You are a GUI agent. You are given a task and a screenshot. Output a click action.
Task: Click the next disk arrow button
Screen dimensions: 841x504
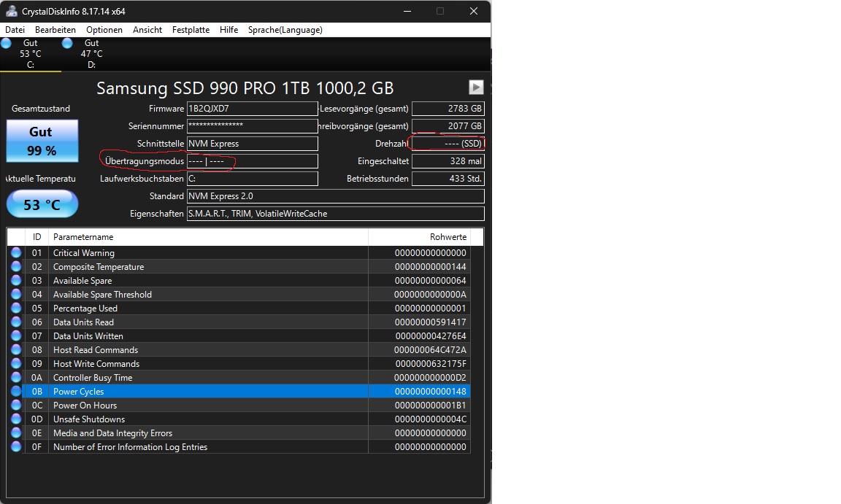click(x=476, y=88)
